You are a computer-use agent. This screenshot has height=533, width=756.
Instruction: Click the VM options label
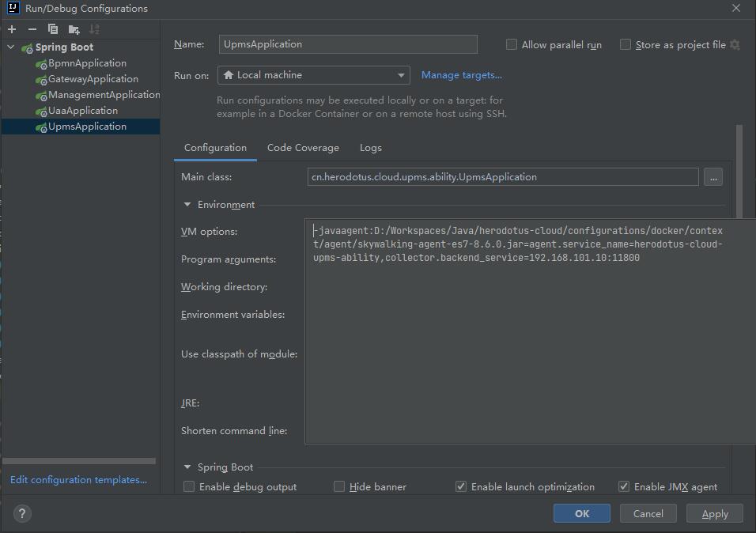click(210, 232)
